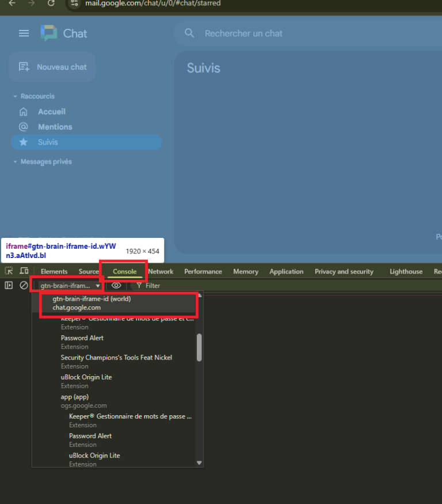Select app (app) ogs.google.com context

click(x=114, y=401)
